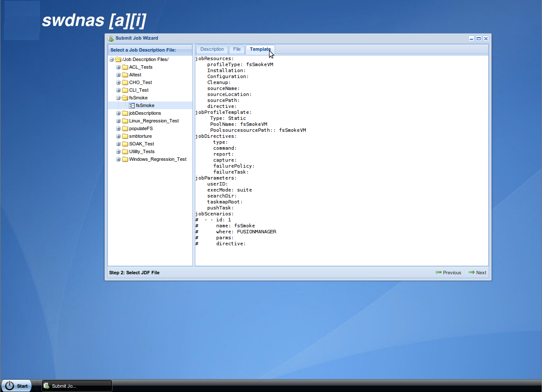The width and height of the screenshot is (542, 392).
Task: Expand the CLI_Test tree node
Action: point(119,90)
